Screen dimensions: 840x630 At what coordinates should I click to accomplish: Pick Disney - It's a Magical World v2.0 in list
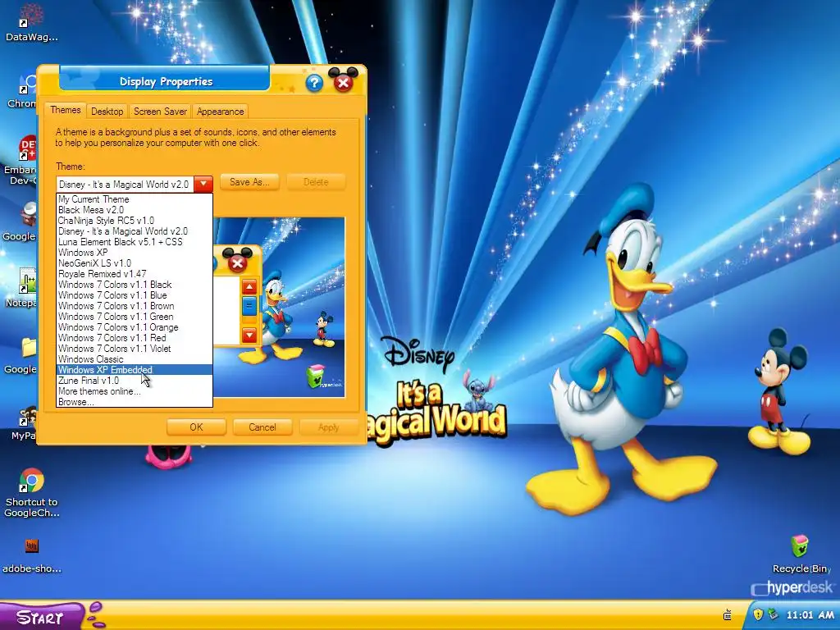click(135, 231)
